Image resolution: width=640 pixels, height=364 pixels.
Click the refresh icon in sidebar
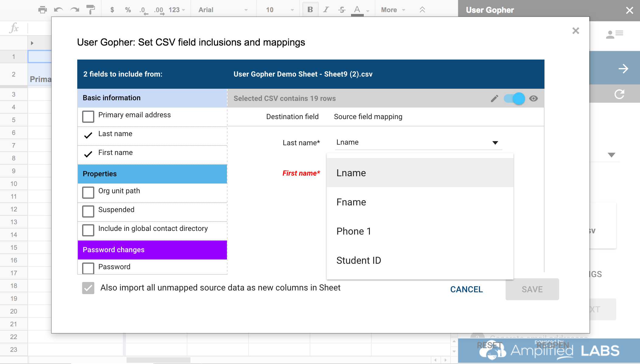(619, 94)
